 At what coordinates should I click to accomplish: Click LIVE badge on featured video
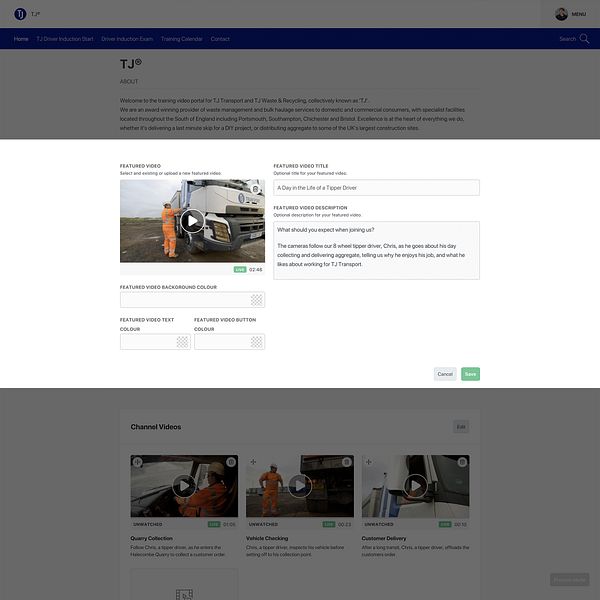[240, 269]
